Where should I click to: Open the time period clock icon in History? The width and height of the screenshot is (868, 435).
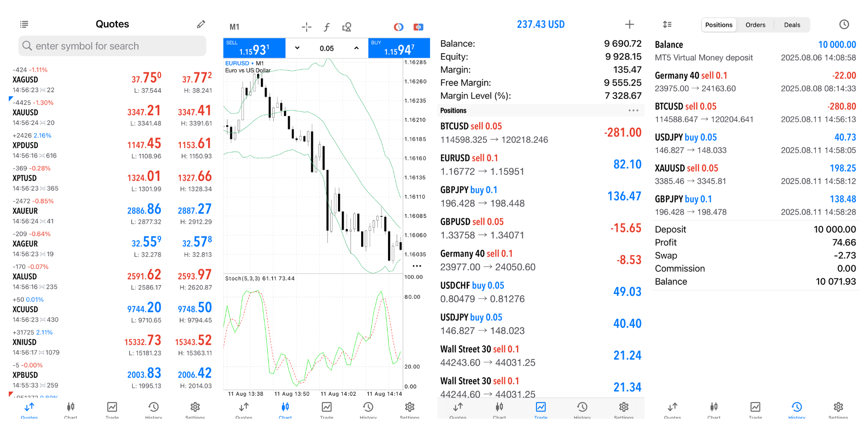844,24
